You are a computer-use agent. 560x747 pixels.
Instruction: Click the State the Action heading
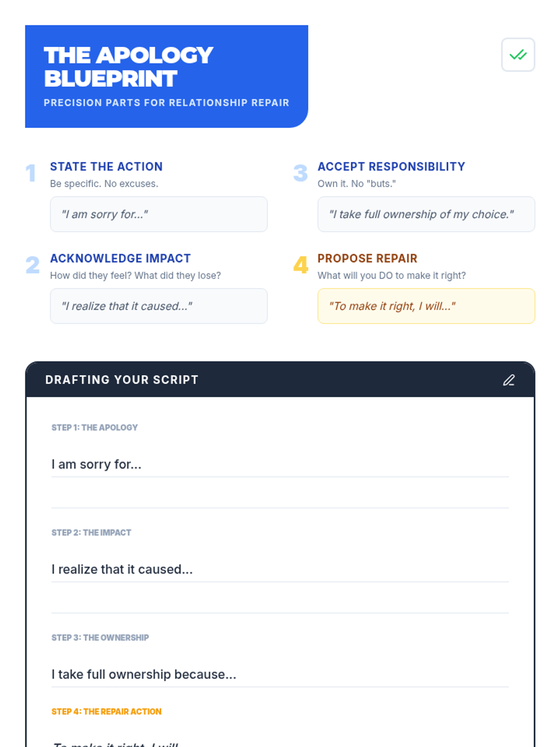pos(106,167)
